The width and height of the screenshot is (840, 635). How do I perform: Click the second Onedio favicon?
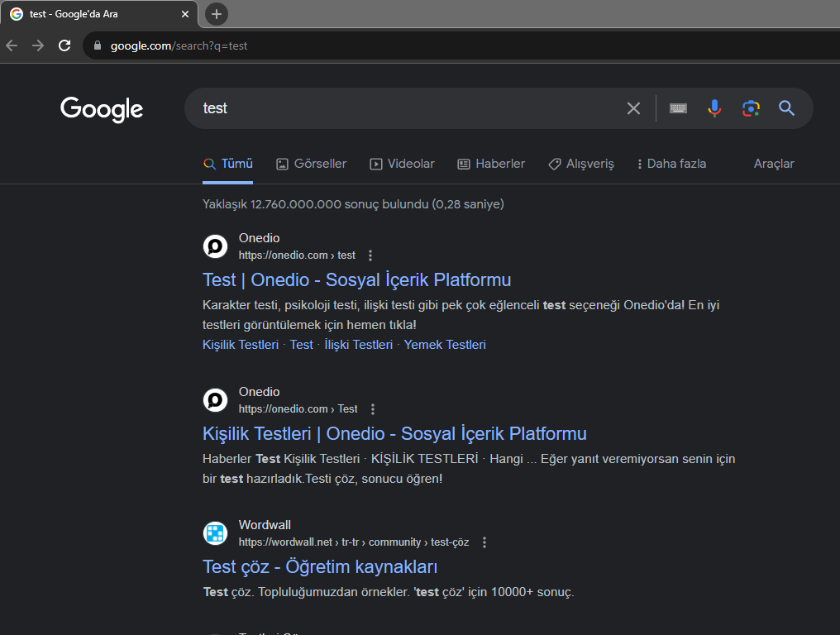pos(215,400)
